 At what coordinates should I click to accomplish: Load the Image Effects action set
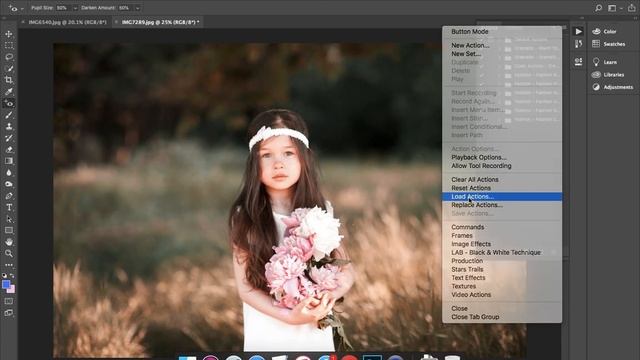pos(471,244)
